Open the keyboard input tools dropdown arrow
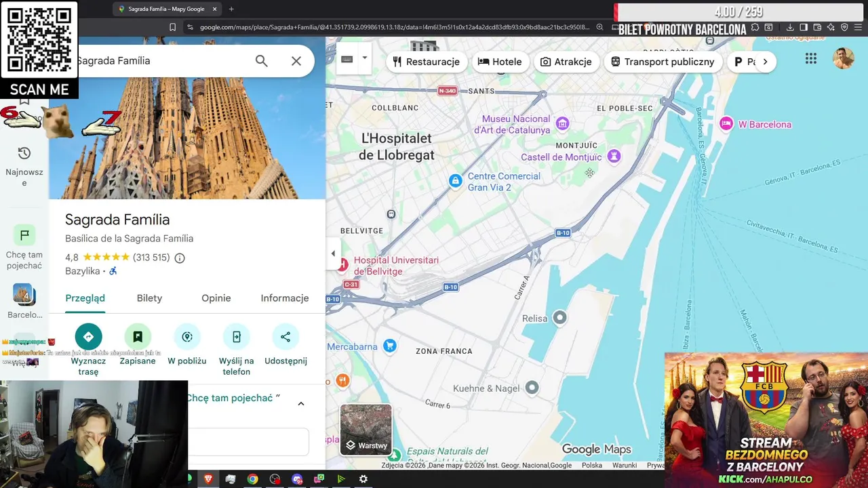This screenshot has width=868, height=488. tap(364, 58)
